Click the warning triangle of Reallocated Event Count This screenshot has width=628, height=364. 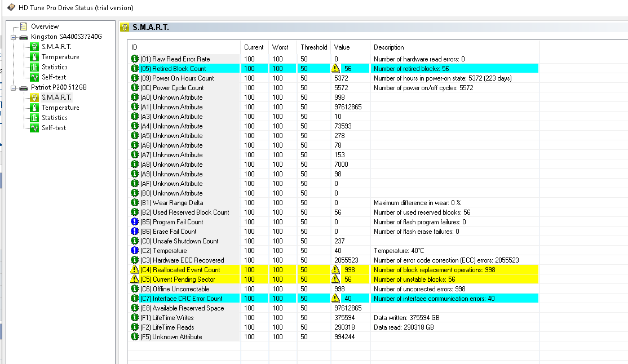point(135,269)
